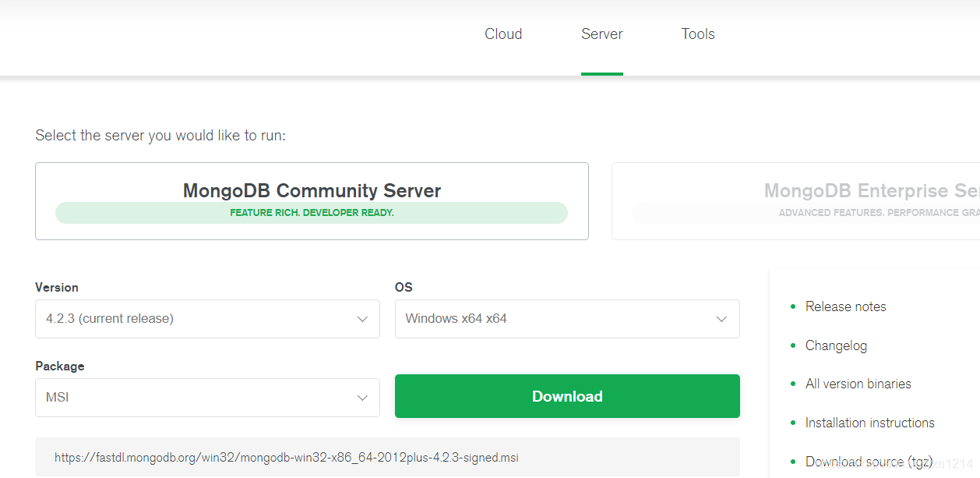Open the Tools tab

(698, 34)
